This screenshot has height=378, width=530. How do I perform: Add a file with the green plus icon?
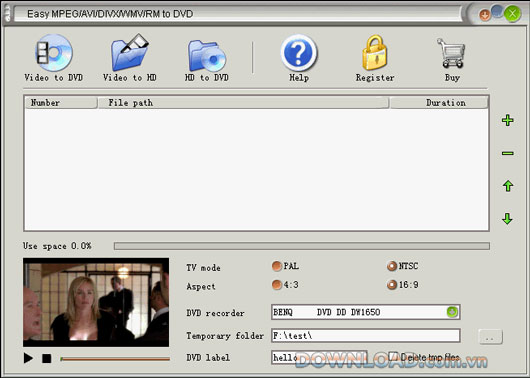(x=507, y=120)
